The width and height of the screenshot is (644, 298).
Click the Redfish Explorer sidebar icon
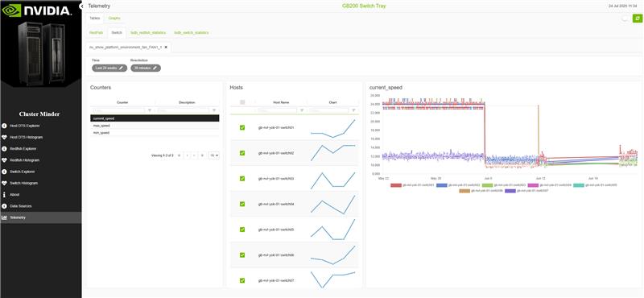(4, 148)
